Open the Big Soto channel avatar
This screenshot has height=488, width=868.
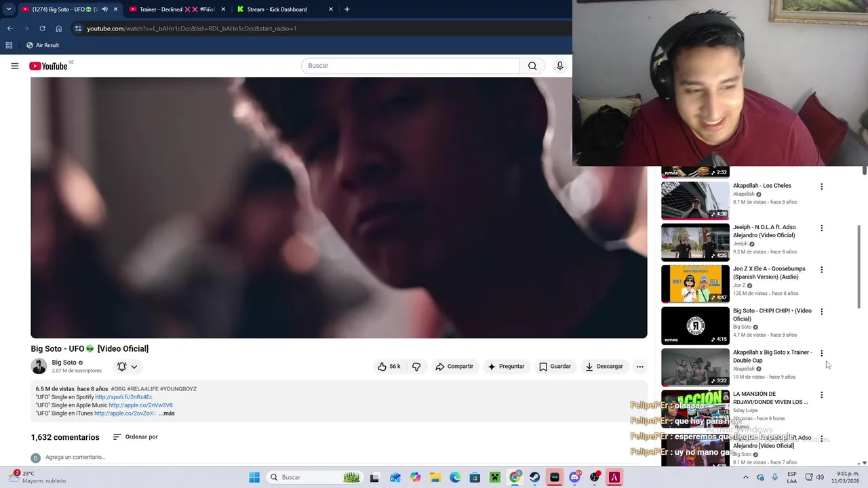pos(39,366)
